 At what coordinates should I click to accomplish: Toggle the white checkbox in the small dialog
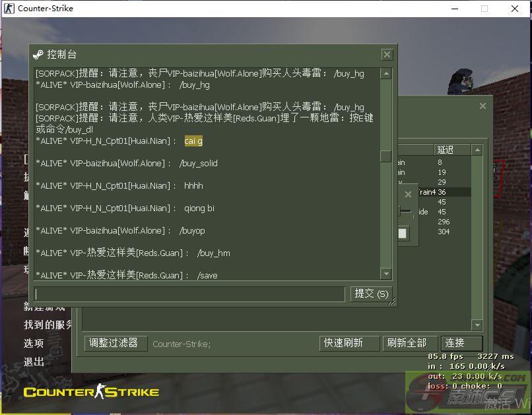coord(402,234)
